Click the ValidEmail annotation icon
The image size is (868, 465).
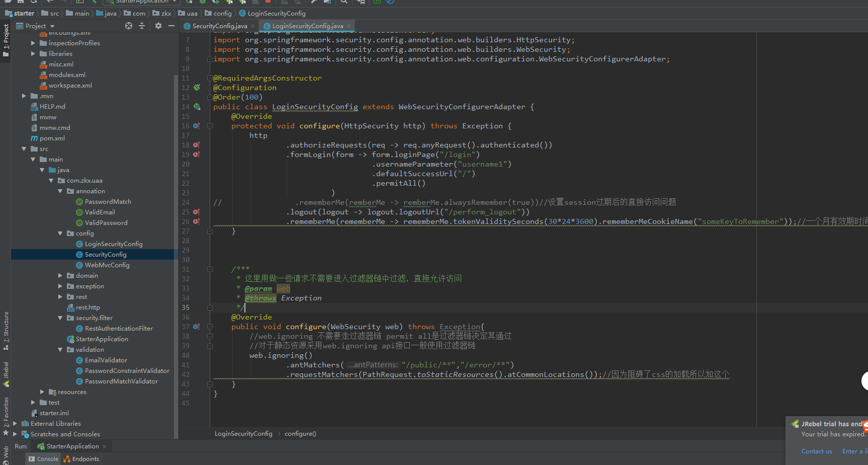point(79,212)
